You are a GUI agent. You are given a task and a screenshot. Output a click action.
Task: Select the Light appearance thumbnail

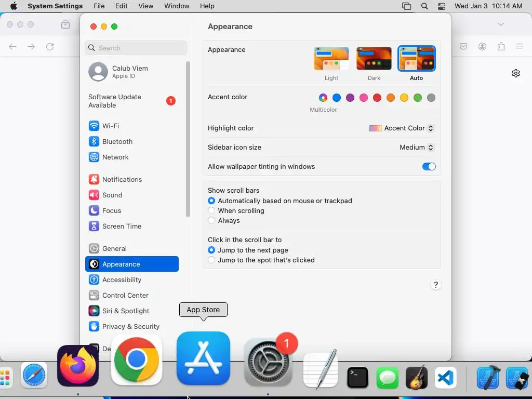331,58
